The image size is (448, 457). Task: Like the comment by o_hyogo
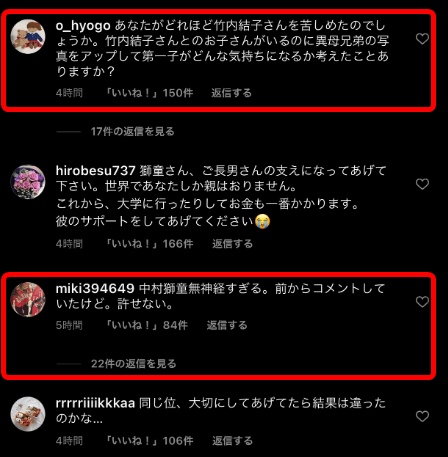(422, 39)
